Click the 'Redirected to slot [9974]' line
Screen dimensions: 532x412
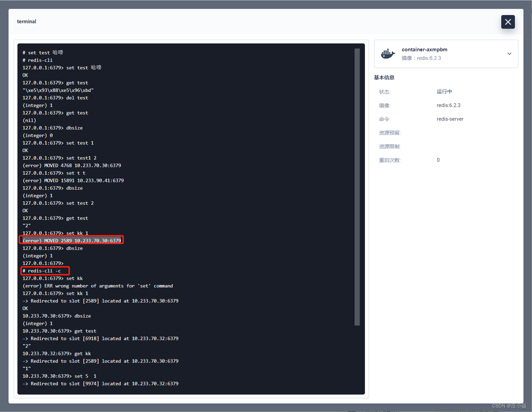(100, 384)
